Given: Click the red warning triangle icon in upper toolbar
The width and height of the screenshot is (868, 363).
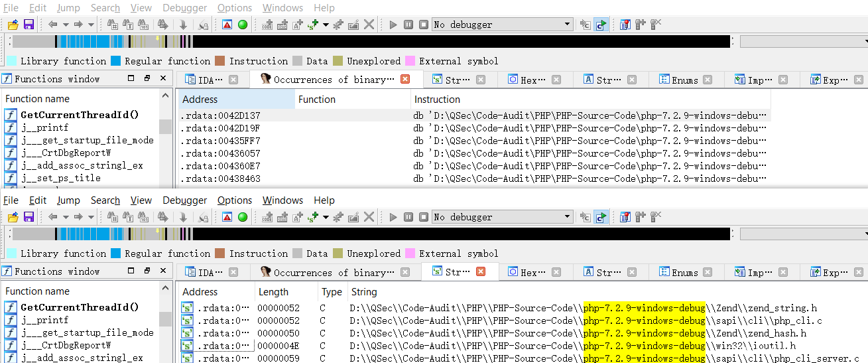Looking at the screenshot, I should click(x=227, y=25).
